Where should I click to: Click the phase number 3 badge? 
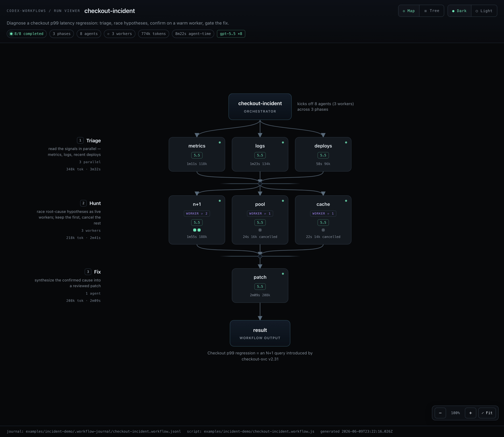[x=88, y=272]
